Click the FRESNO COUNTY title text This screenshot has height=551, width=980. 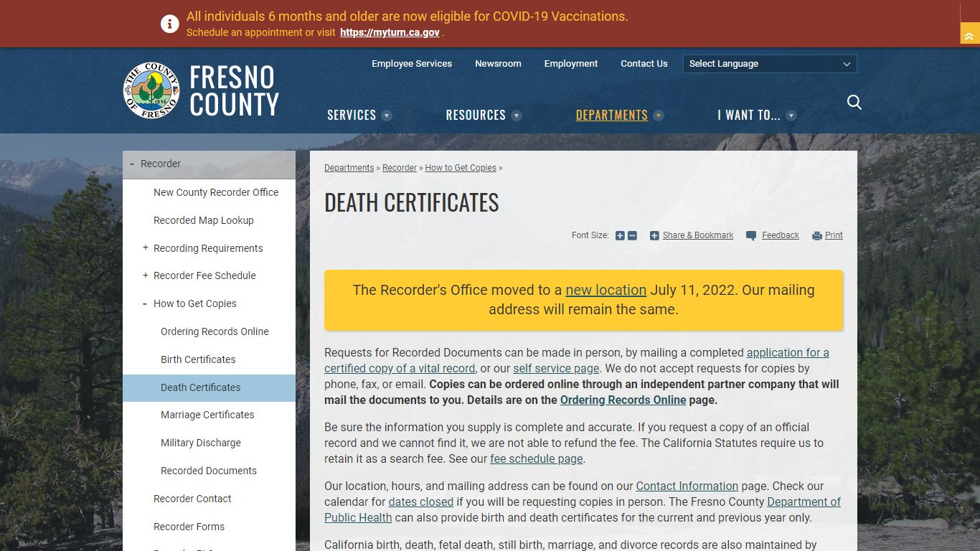pos(234,90)
